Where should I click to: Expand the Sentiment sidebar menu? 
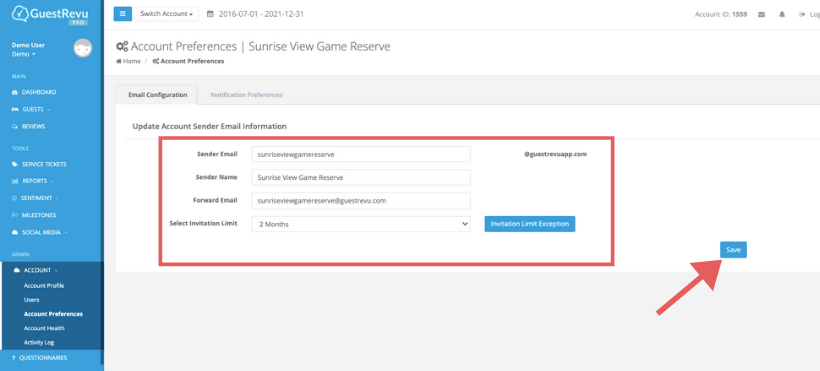tap(40, 198)
